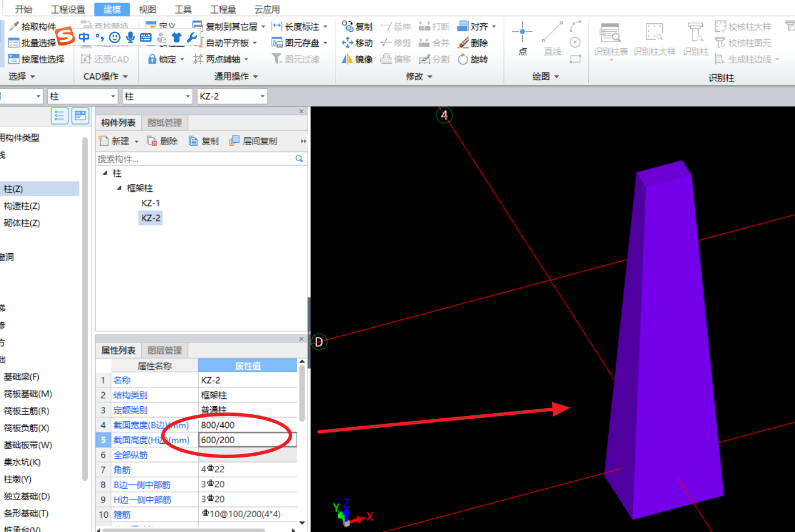This screenshot has height=532, width=795.
Task: Activate the 镜像 mirror tool
Action: point(357,59)
